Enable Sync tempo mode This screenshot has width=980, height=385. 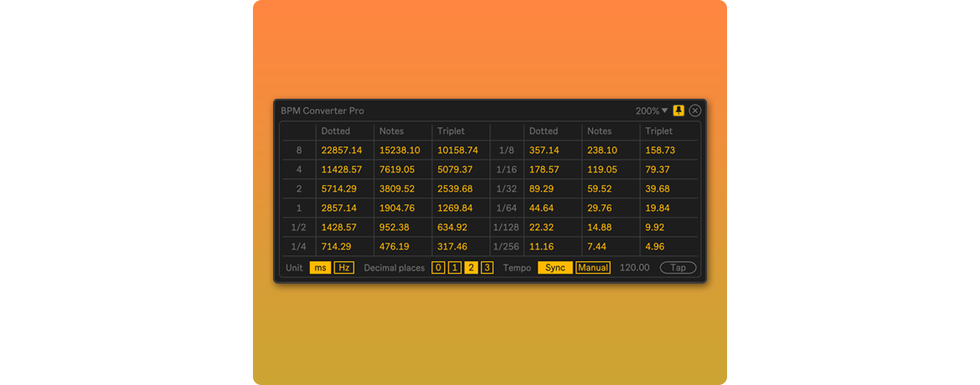[554, 268]
